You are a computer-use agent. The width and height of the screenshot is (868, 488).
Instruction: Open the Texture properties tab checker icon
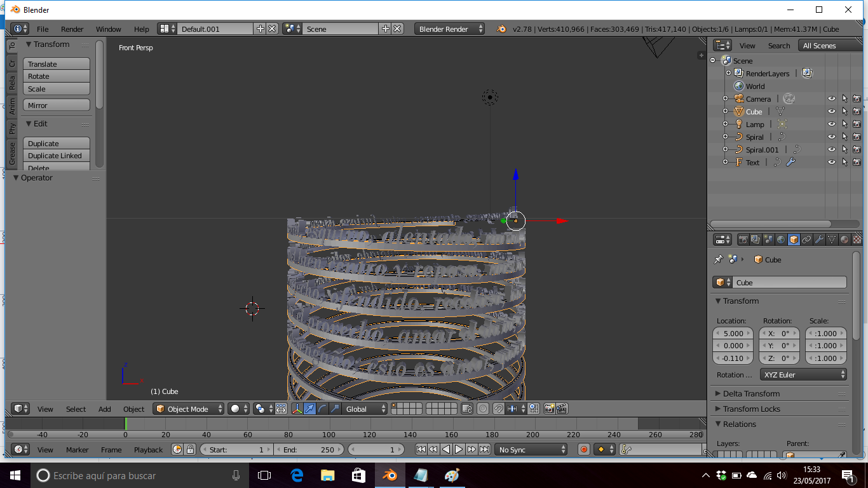tap(857, 240)
